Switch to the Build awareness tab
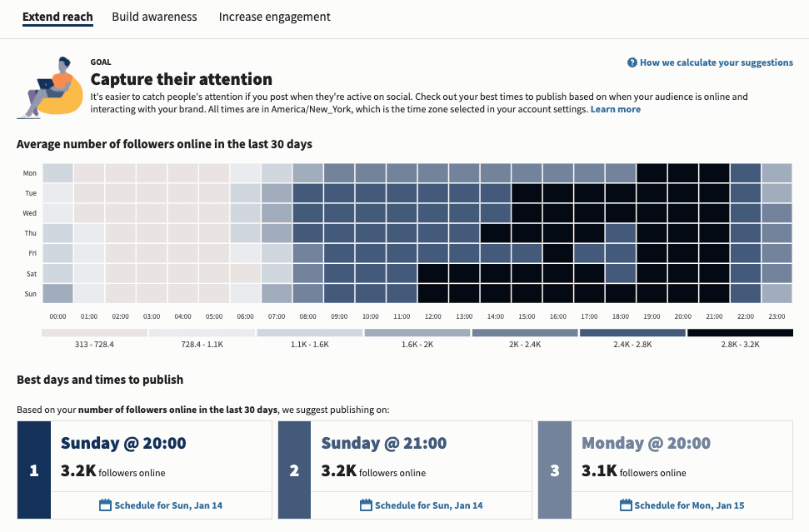The width and height of the screenshot is (809, 532). [x=154, y=17]
